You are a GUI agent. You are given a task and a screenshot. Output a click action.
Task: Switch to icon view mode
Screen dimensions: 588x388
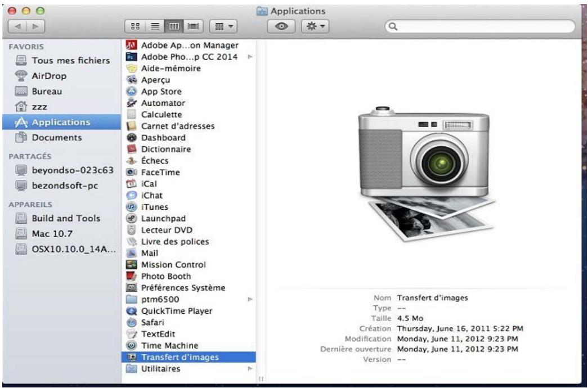(135, 26)
